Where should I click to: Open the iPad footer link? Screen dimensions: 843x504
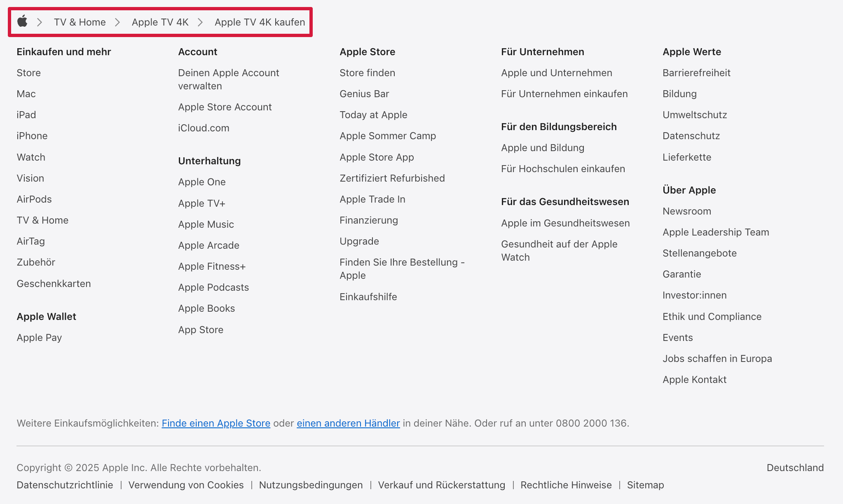(26, 115)
